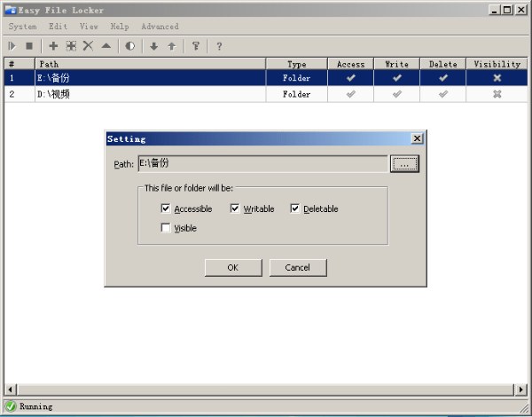Screen dimensions: 532x417
Task: Click the Path column header
Action: [151, 64]
